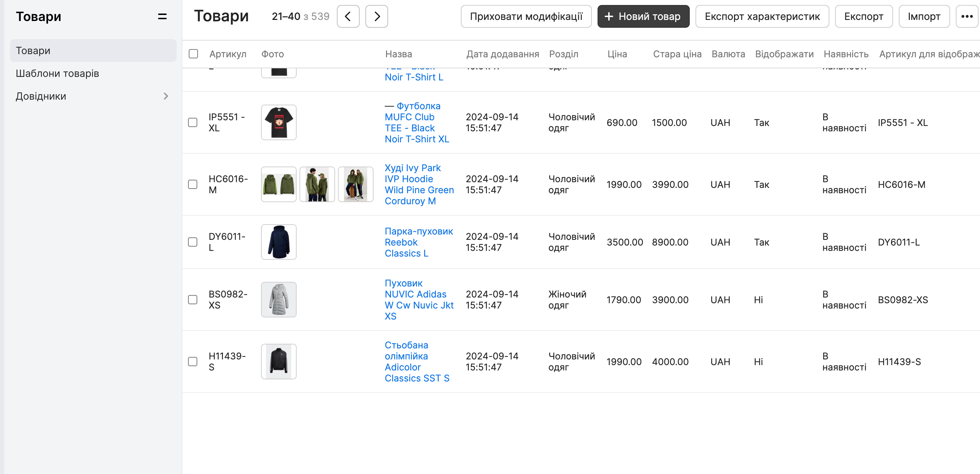Click Приховати модифікації button
The height and width of the screenshot is (474, 980).
526,16
